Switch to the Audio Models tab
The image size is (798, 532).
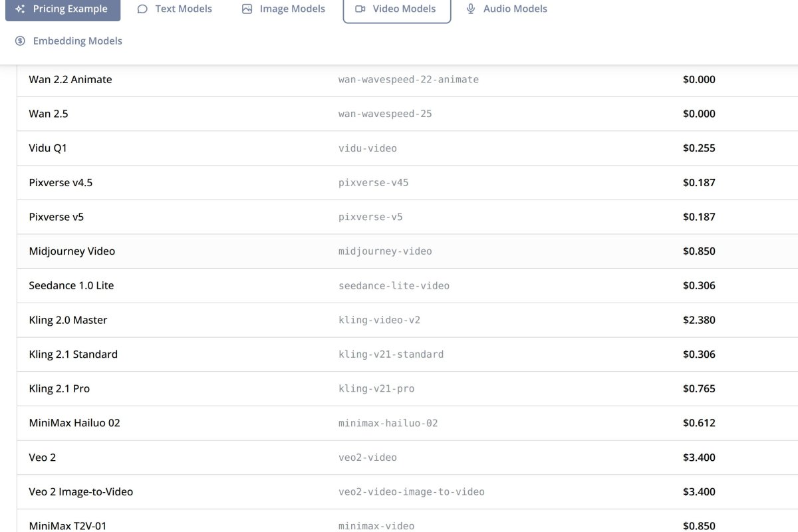[515, 9]
